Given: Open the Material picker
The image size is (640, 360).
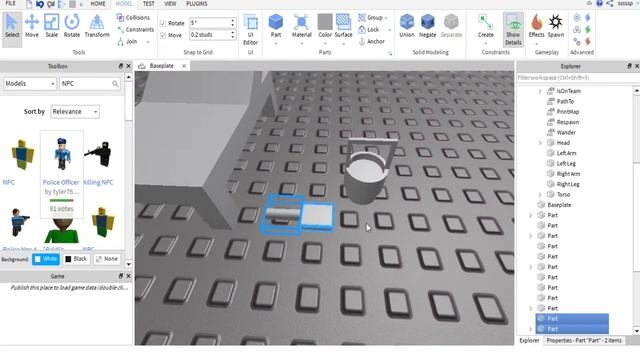Looking at the screenshot, I should pyautogui.click(x=302, y=26).
